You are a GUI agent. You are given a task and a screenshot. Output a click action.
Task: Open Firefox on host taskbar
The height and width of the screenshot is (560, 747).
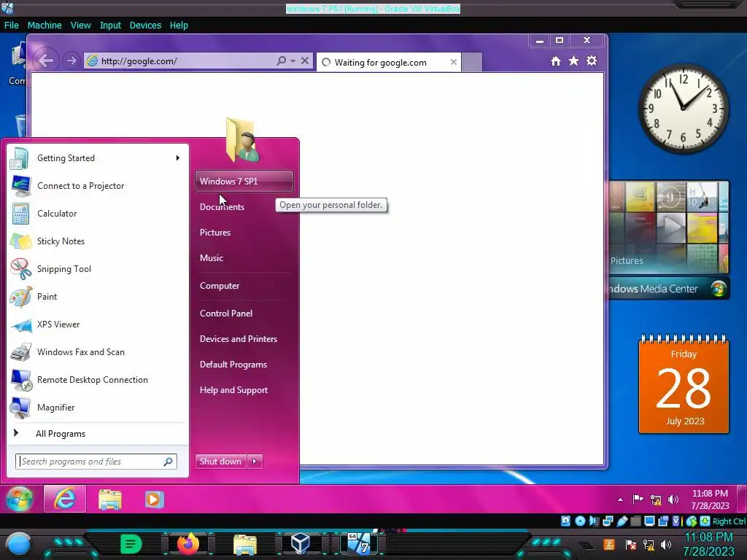(188, 543)
